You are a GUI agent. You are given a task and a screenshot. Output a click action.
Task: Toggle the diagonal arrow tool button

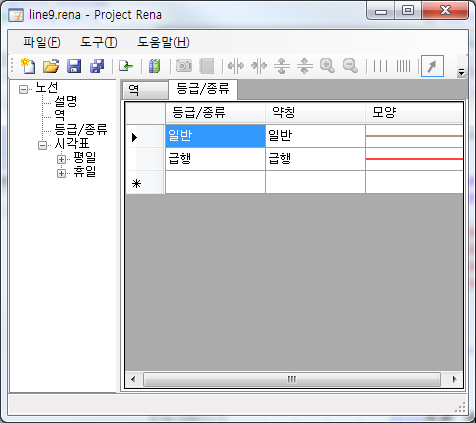(432, 66)
